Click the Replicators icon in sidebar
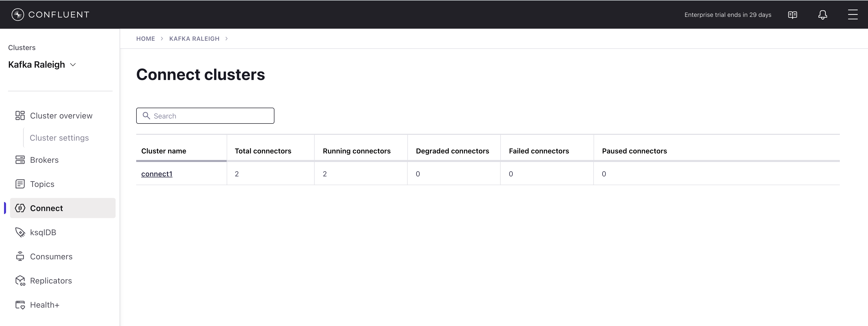The height and width of the screenshot is (326, 868). coord(20,280)
